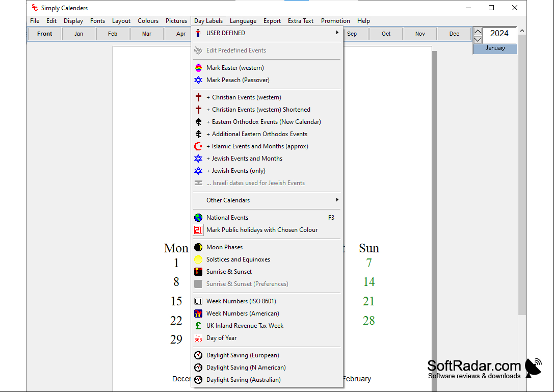Open the Export menu
This screenshot has height=392, width=554.
coord(272,21)
